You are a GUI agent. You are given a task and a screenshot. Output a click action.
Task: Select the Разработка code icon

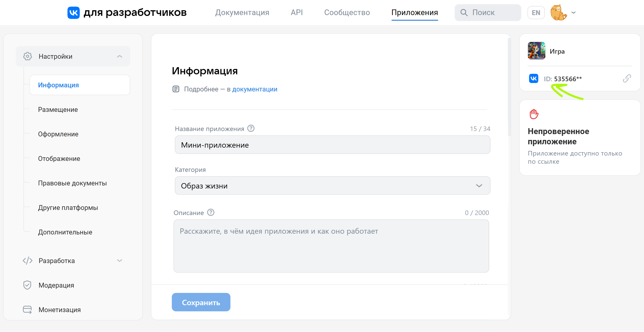tap(28, 260)
